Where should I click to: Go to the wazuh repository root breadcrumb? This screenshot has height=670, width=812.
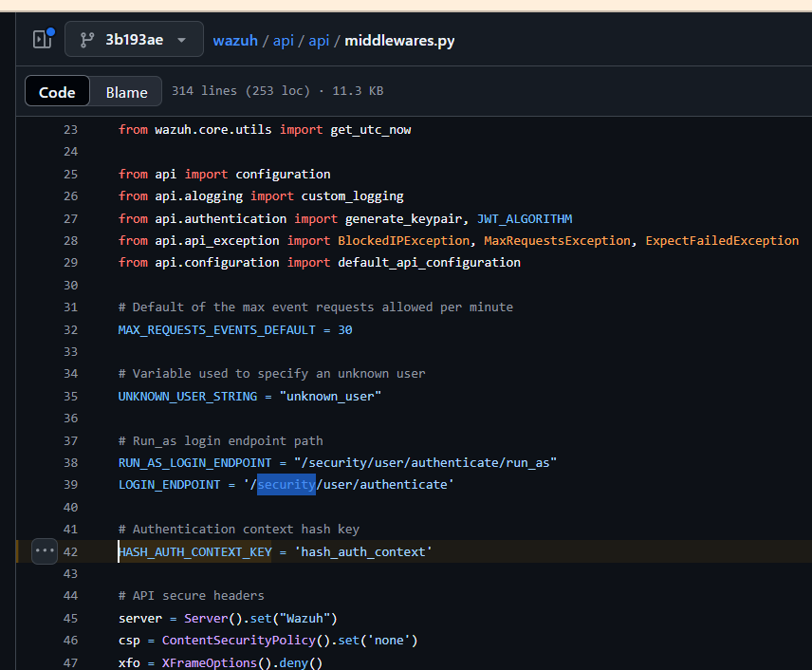(235, 41)
